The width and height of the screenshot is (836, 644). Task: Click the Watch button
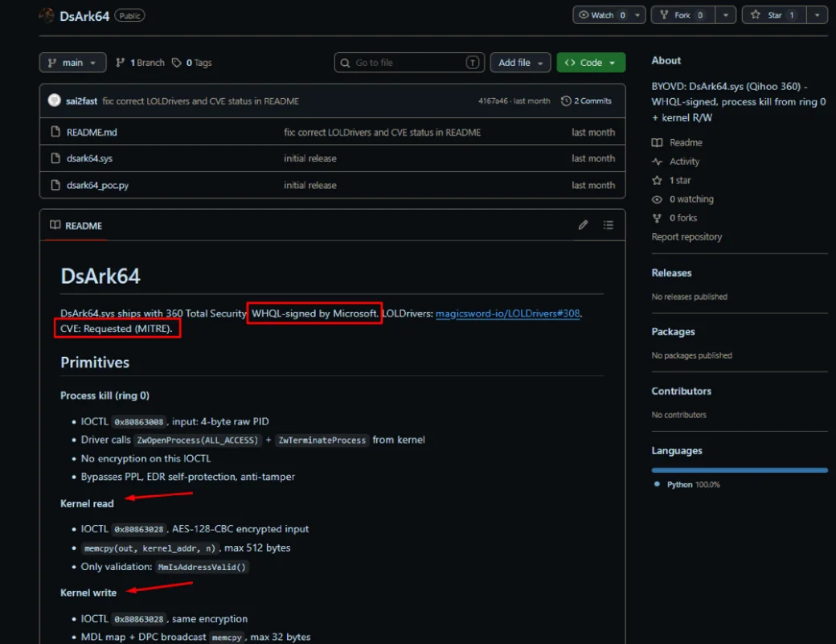point(602,15)
